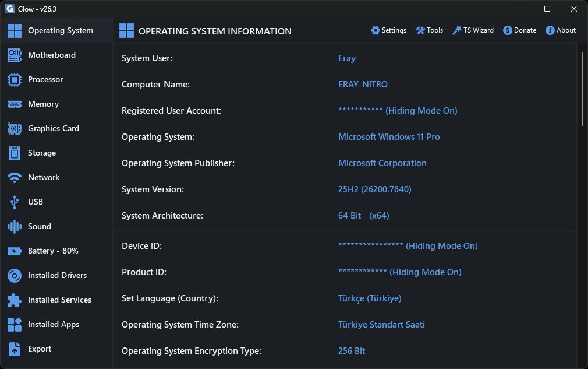The width and height of the screenshot is (588, 369).
Task: Click the Network wifi icon
Action: [14, 178]
